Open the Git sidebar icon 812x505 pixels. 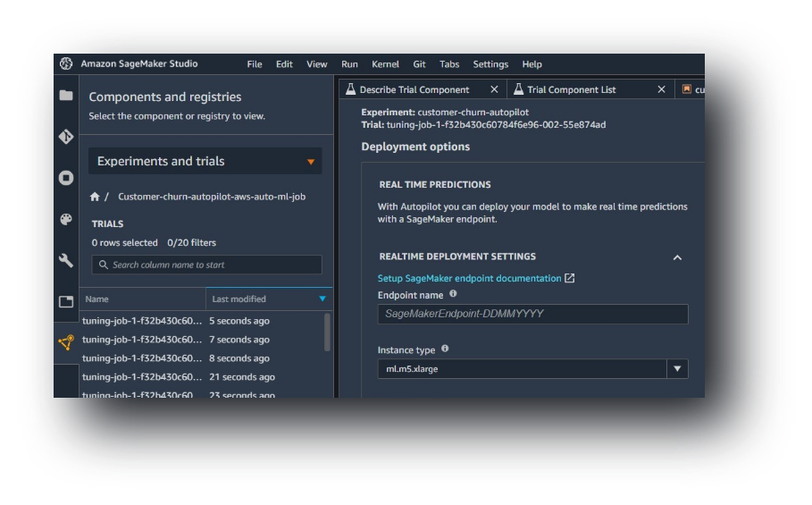pyautogui.click(x=66, y=137)
